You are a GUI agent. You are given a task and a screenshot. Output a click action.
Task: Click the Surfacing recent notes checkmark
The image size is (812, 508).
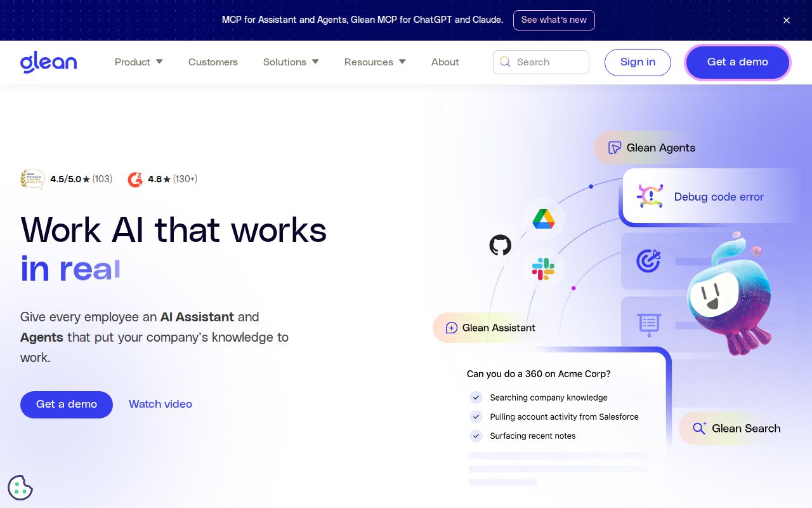[476, 436]
